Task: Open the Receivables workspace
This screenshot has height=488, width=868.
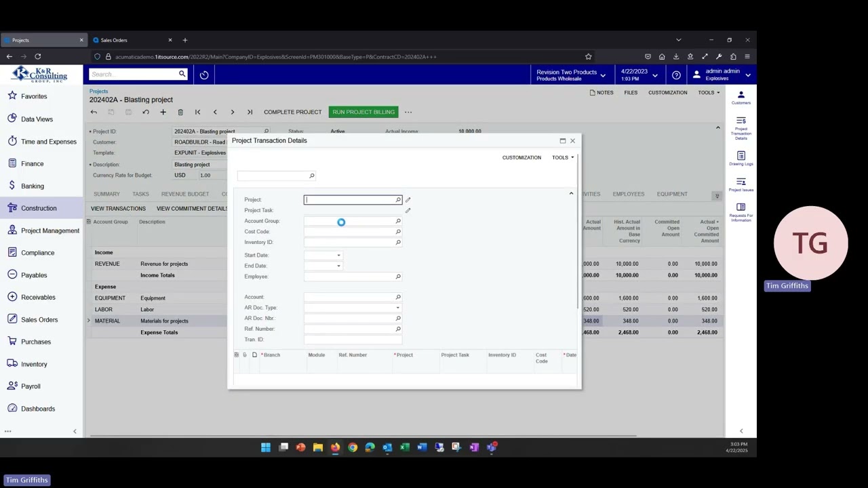Action: [x=38, y=297]
